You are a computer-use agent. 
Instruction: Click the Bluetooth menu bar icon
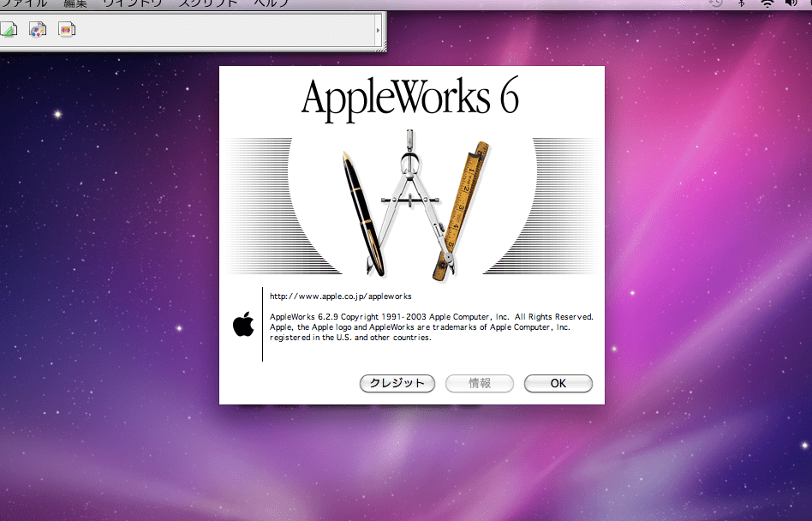(742, 3)
